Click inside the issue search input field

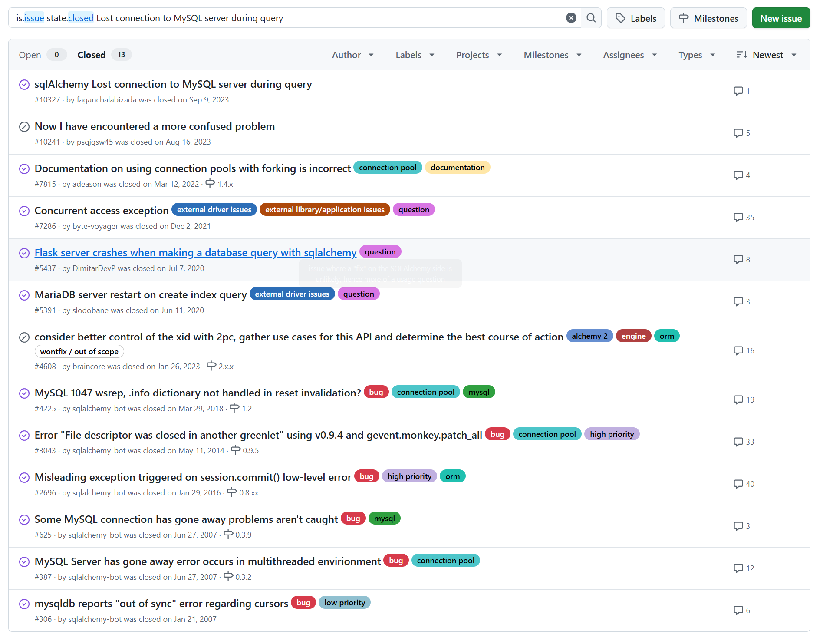(x=391, y=18)
